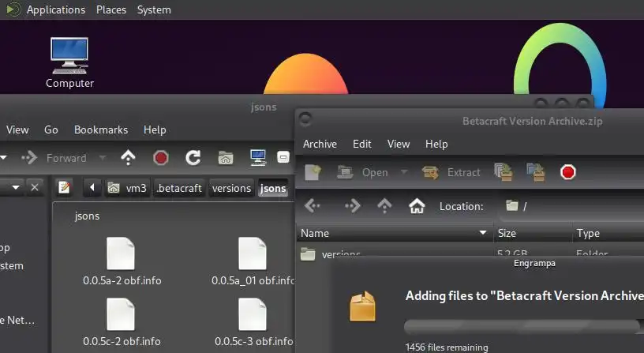Click the Extract button in Engrampa
Viewport: 644px width, 353px height.
pos(451,172)
